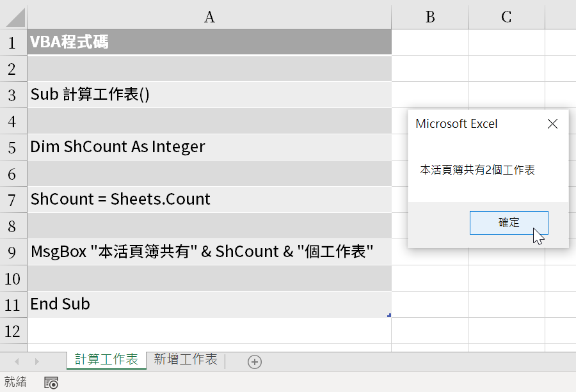Click cell B11
The image size is (576, 392).
click(x=430, y=304)
